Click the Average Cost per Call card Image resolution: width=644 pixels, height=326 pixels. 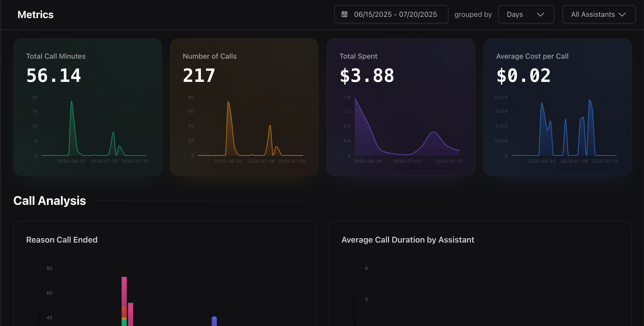(557, 107)
